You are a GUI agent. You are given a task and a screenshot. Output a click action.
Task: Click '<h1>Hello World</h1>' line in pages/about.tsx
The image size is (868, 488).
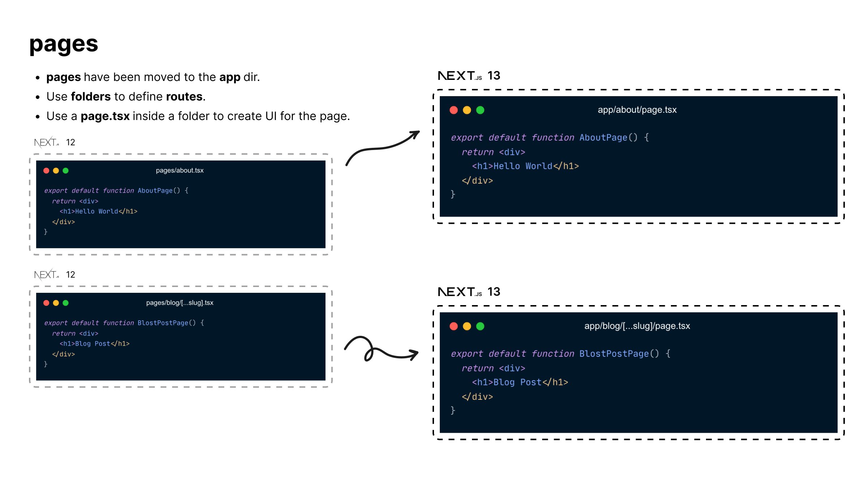(98, 211)
